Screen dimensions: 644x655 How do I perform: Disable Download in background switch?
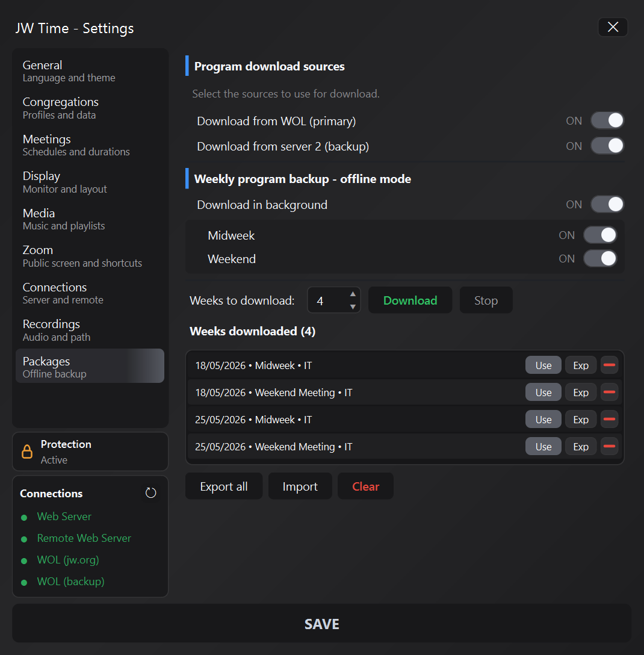pos(607,204)
